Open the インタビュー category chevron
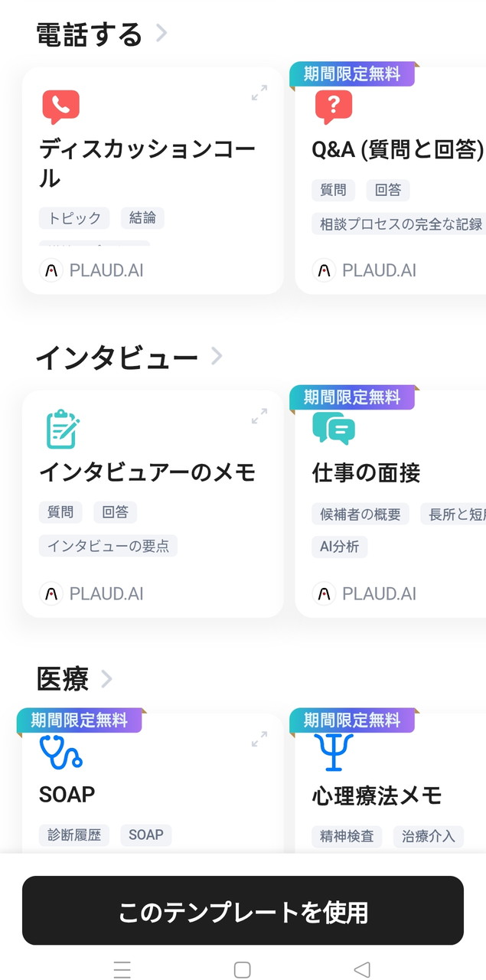Screen dimensions: 486x980 [217, 356]
